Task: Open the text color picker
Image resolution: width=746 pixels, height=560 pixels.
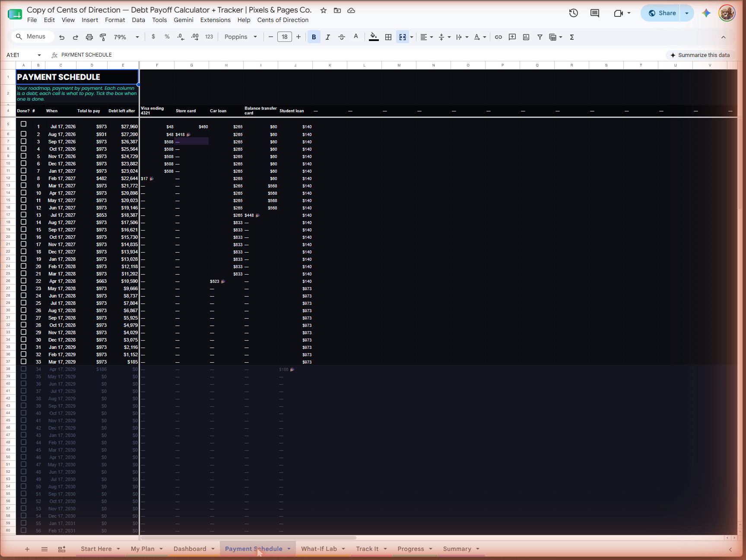Action: pos(356,37)
